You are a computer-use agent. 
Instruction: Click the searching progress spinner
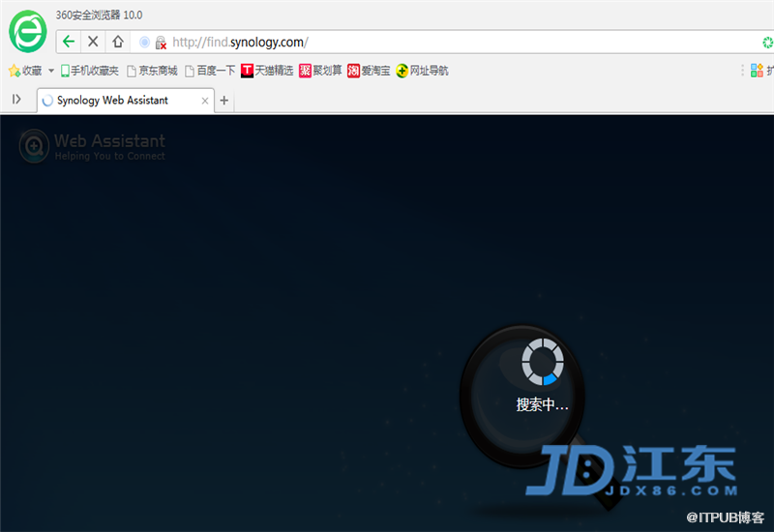coord(543,362)
